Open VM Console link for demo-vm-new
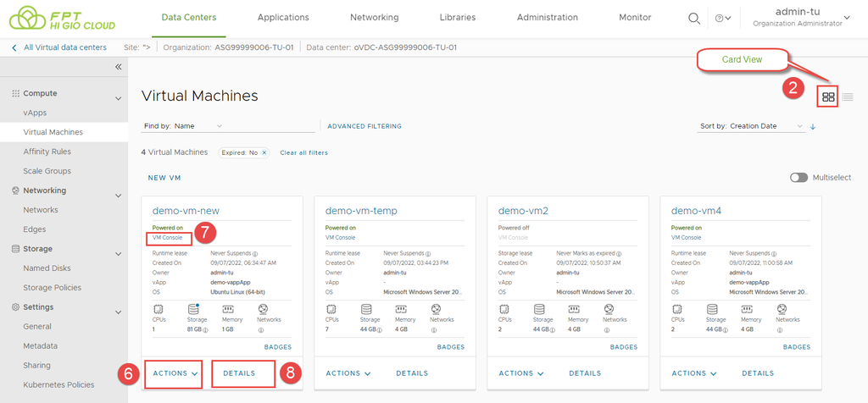This screenshot has height=403, width=868. coord(167,238)
